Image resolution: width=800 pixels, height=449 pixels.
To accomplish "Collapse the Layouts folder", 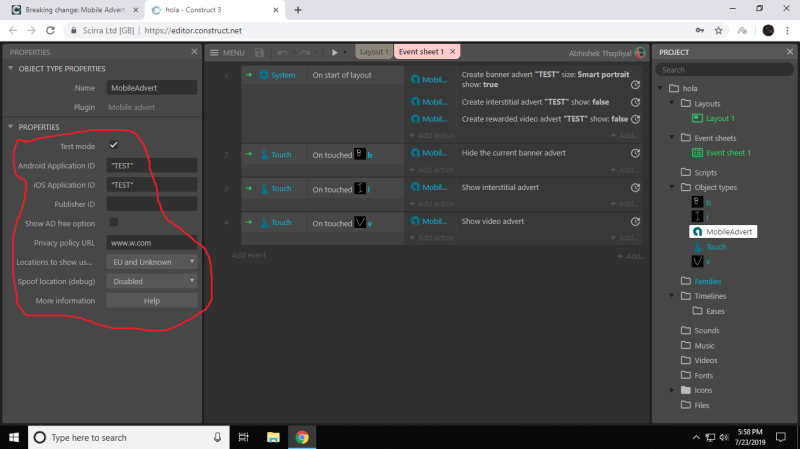I will coord(672,103).
